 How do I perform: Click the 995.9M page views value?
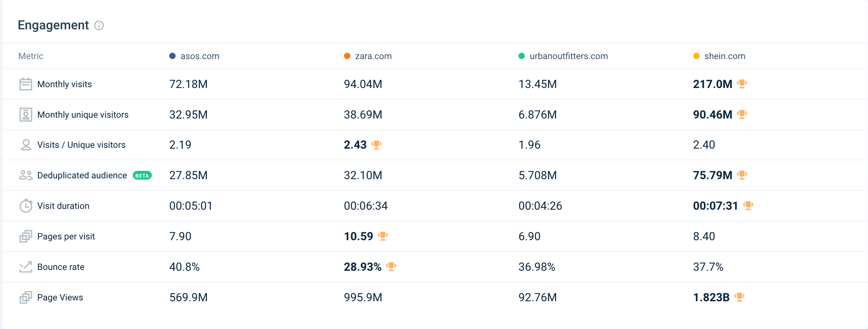point(363,297)
